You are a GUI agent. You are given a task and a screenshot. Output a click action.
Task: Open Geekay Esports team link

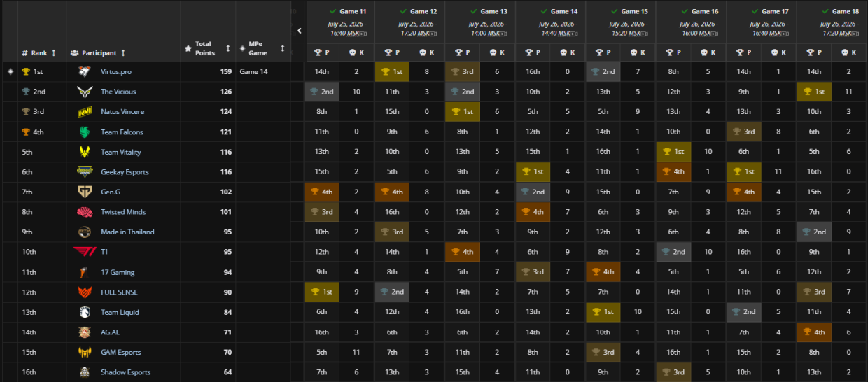coord(125,172)
